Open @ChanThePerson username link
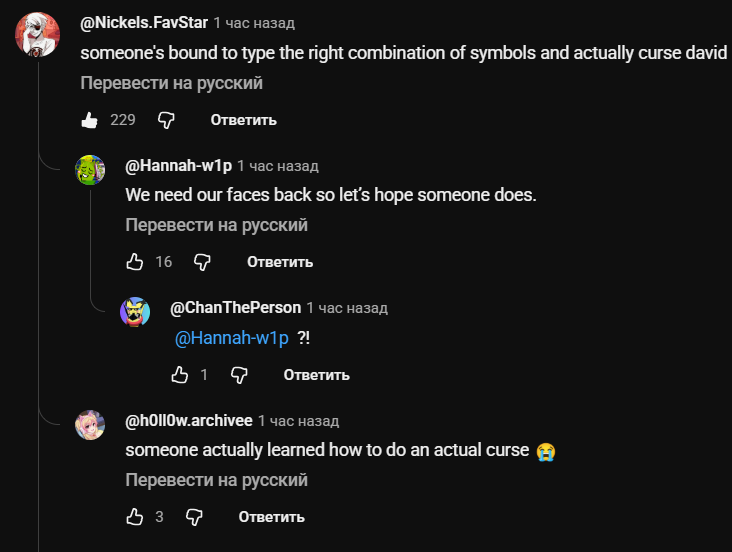The height and width of the screenshot is (552, 732). [x=235, y=307]
